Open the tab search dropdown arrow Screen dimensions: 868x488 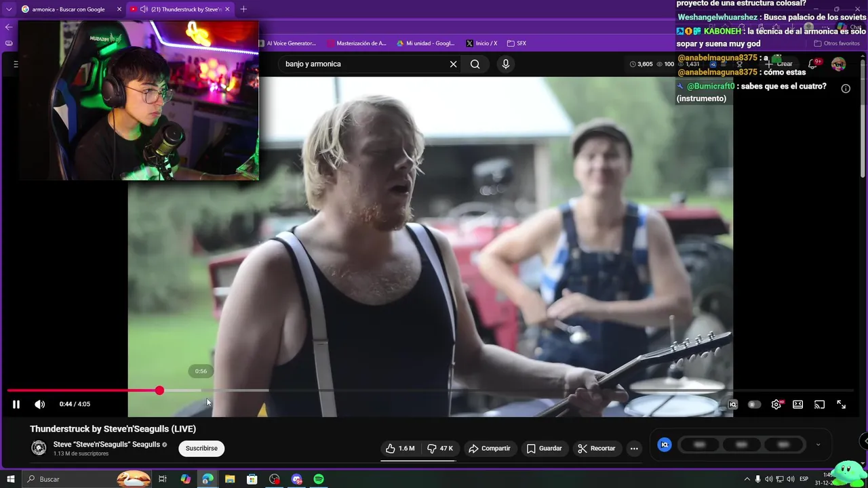point(8,9)
